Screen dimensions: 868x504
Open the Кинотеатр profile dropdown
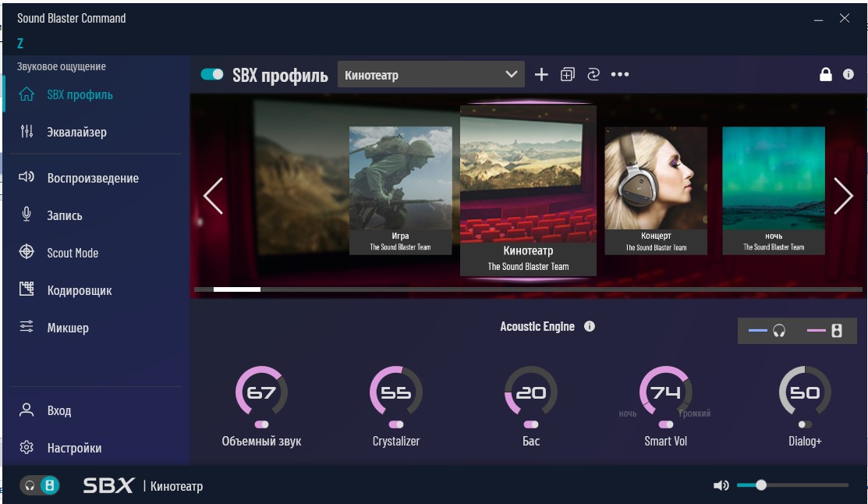click(x=430, y=74)
